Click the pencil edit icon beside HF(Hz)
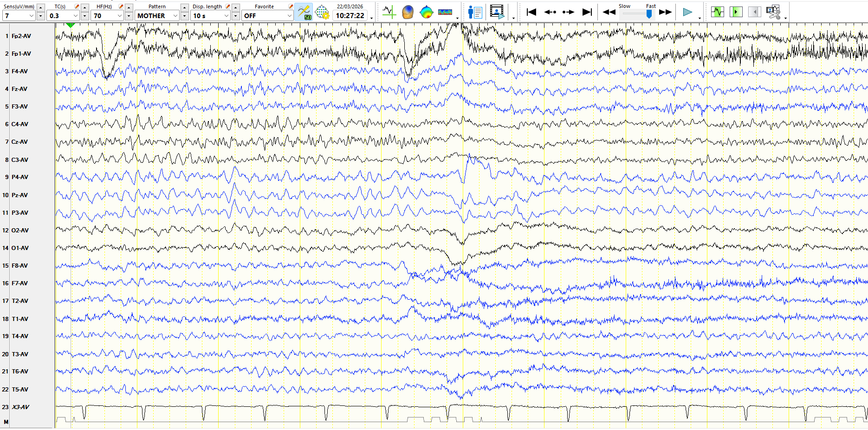The height and width of the screenshot is (430, 868). click(x=121, y=6)
